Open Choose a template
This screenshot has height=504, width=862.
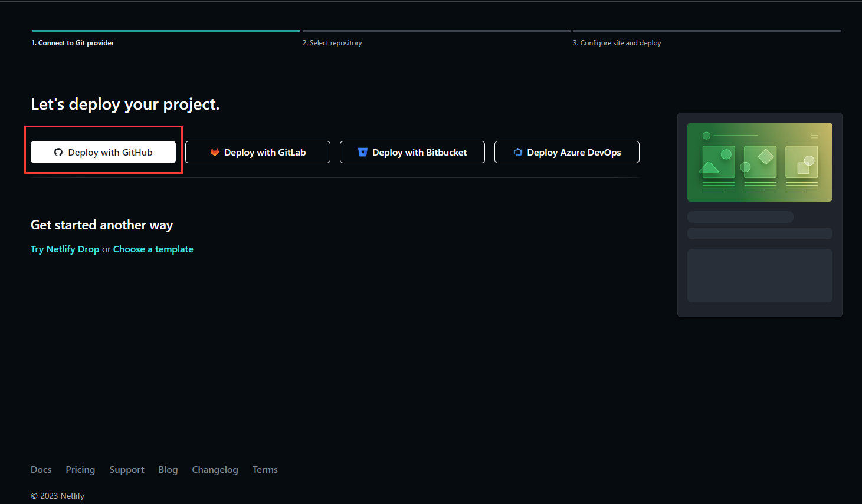click(153, 249)
